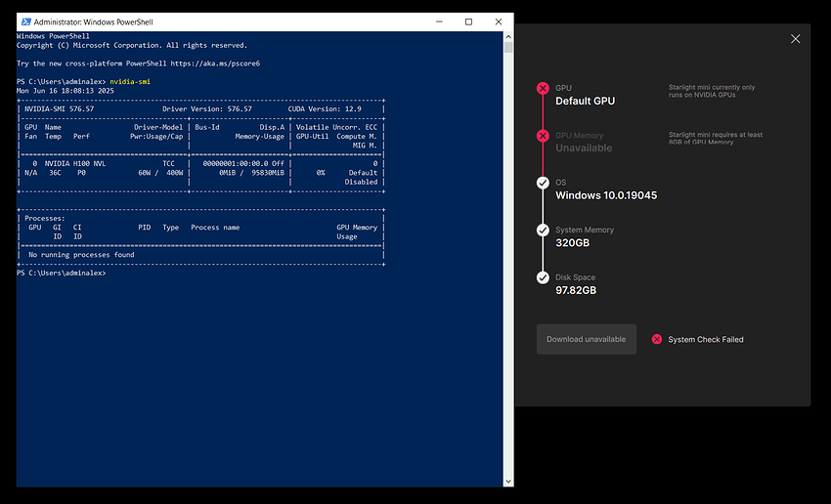831x504 pixels.
Task: Close the PowerShell window
Action: tap(499, 21)
